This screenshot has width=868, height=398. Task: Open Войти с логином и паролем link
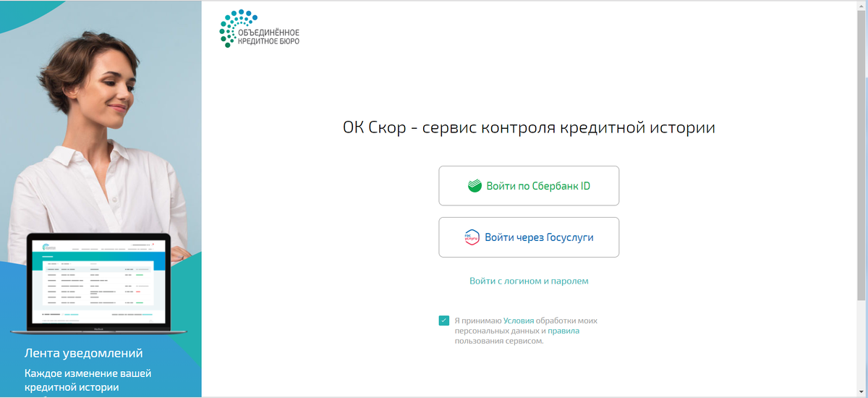(529, 281)
